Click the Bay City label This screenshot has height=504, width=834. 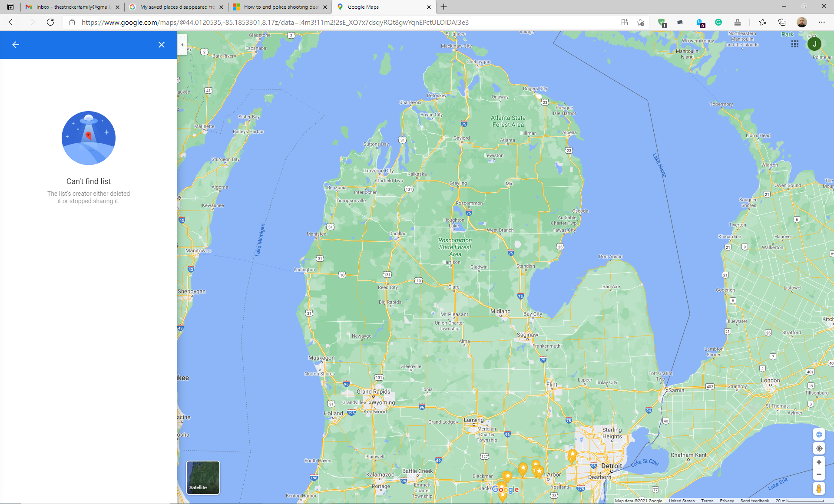coord(533,314)
